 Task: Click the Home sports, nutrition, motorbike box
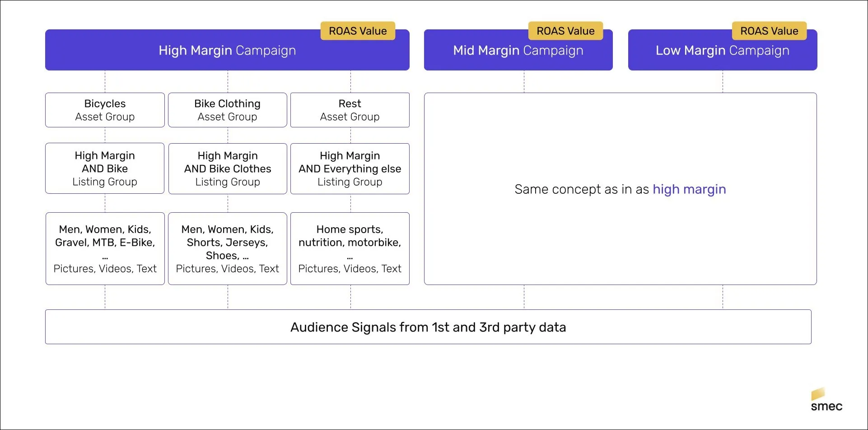(x=350, y=248)
